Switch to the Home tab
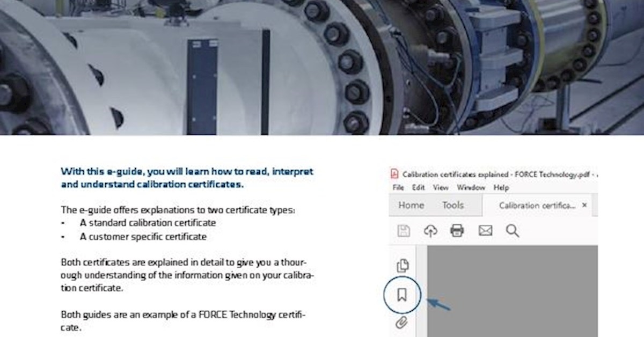Viewport: 644px width, 337px height. [x=412, y=205]
